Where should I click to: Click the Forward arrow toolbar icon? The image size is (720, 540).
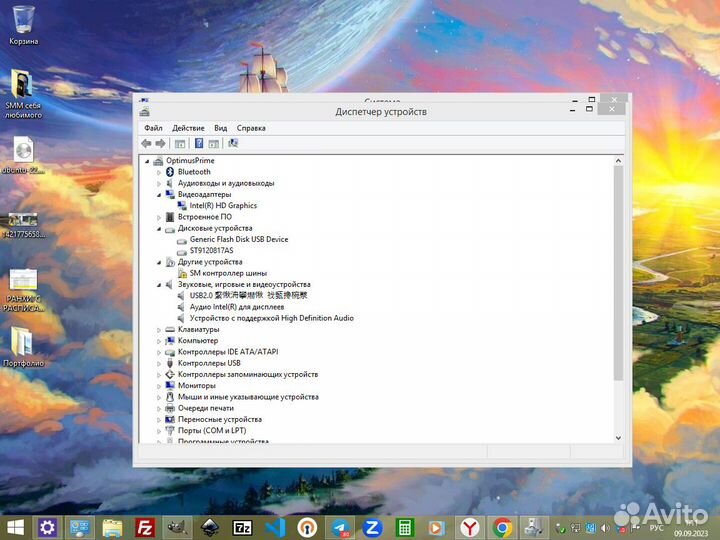click(x=160, y=143)
